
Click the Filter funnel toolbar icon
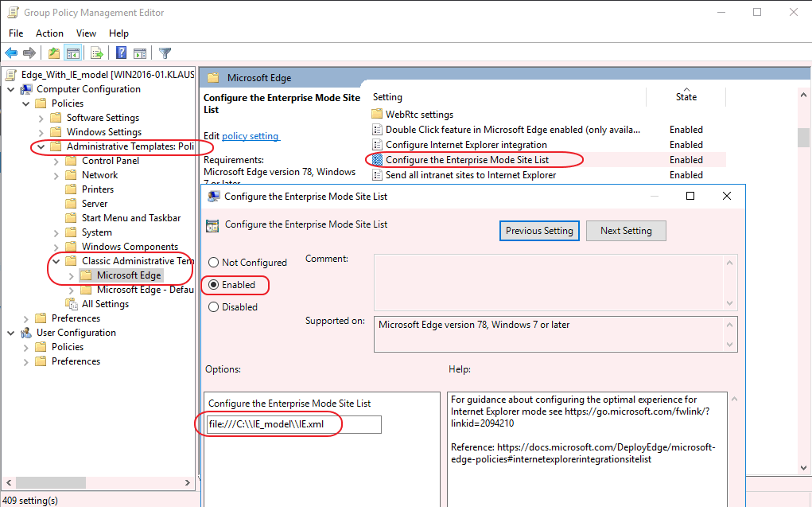coord(165,53)
